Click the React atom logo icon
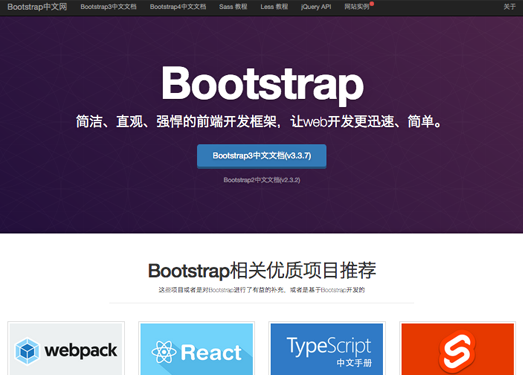Image resolution: width=523 pixels, height=375 pixels. pyautogui.click(x=164, y=352)
